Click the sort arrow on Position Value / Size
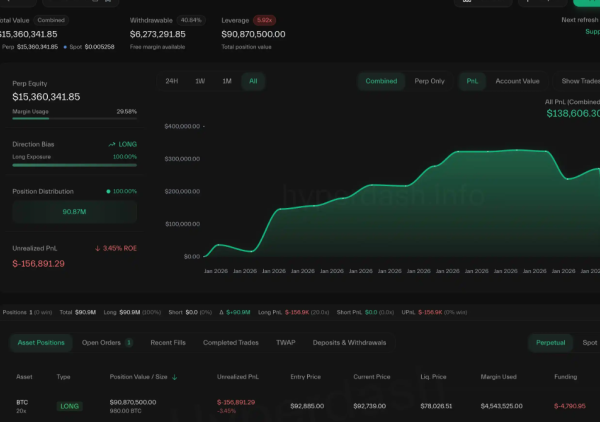The width and height of the screenshot is (600, 422). click(176, 377)
